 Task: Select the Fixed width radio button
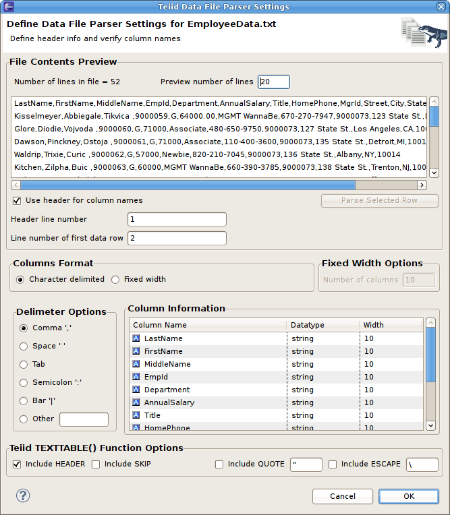tap(115, 279)
